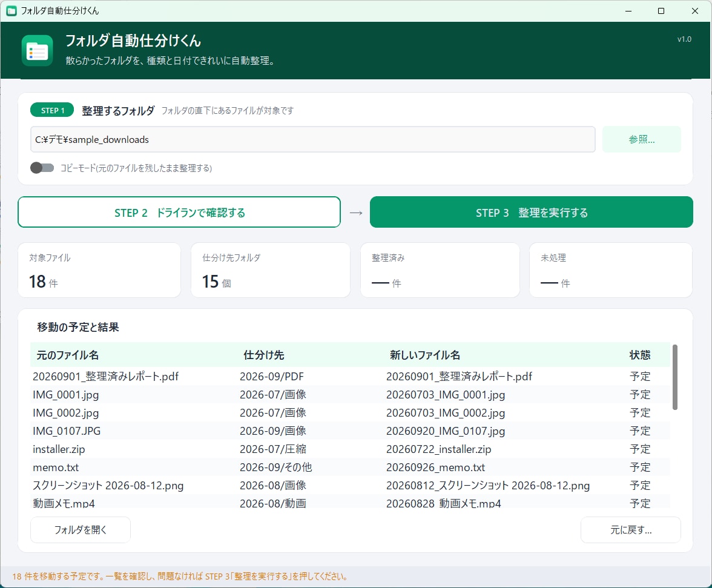Viewport: 712px width, 588px height.
Task: Click 予定 status in installer.zip row
Action: click(x=640, y=449)
